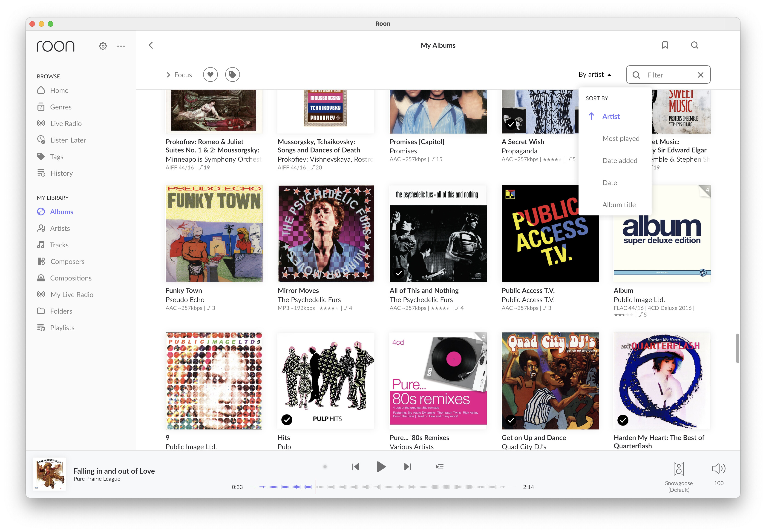Skip to next track

tap(407, 467)
